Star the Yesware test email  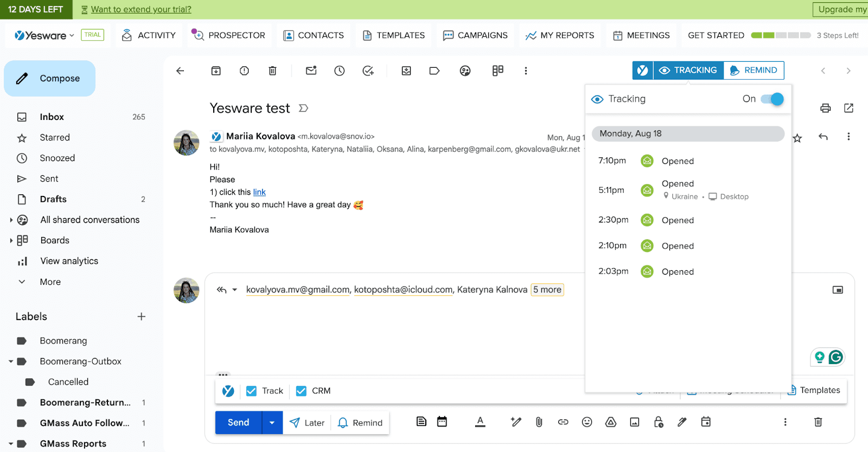[797, 138]
